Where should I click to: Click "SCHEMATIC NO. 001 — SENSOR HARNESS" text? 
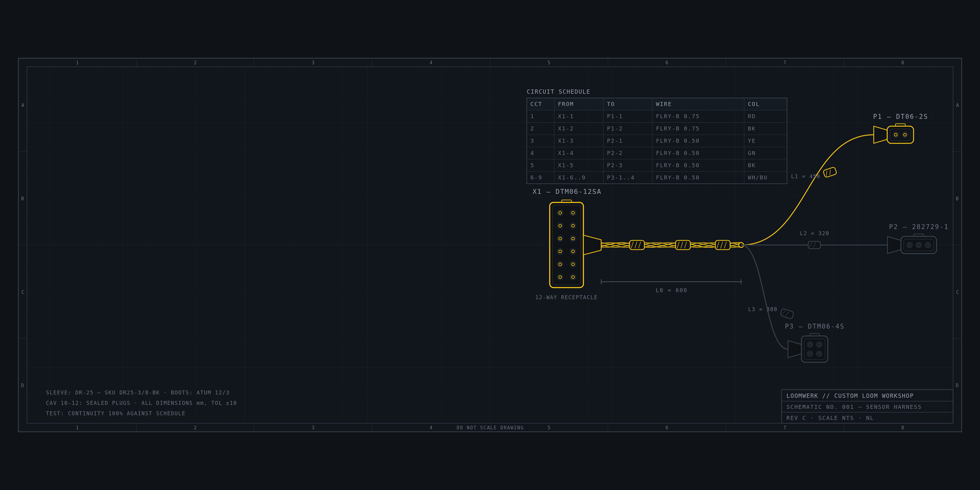click(x=854, y=407)
